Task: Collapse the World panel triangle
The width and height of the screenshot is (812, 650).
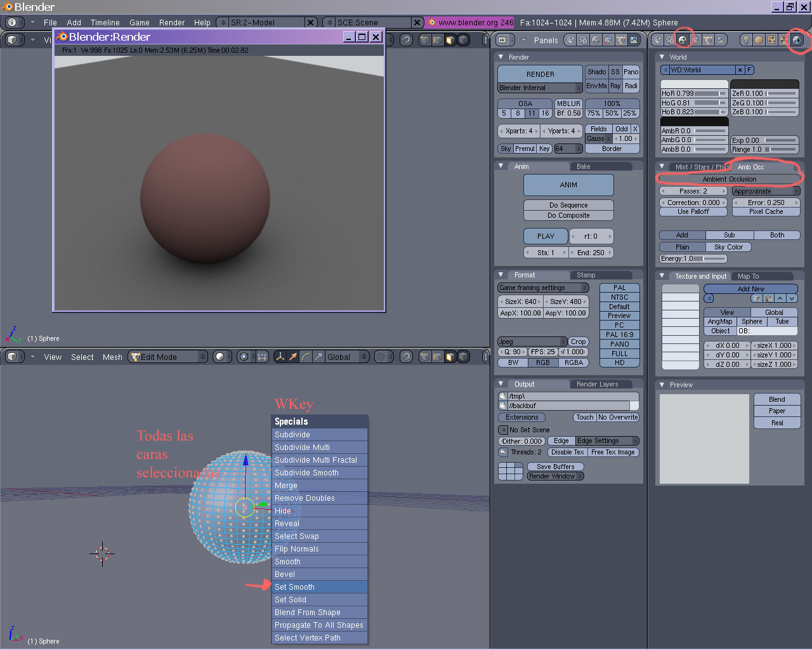Action: click(662, 57)
